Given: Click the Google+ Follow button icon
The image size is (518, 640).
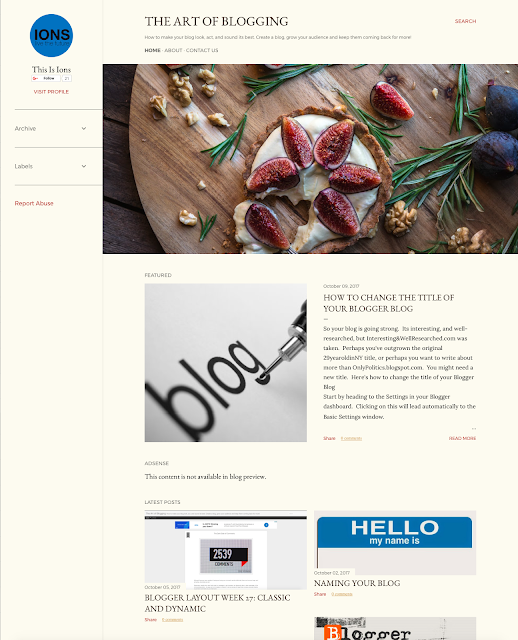Looking at the screenshot, I should tap(46, 78).
